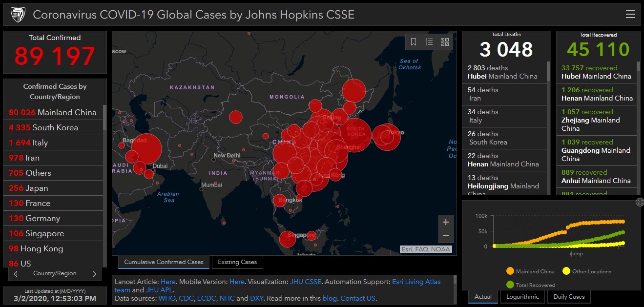Viewport: 644px width, 307px height.
Task: Select the Logarithmic chart tab
Action: [x=522, y=296]
